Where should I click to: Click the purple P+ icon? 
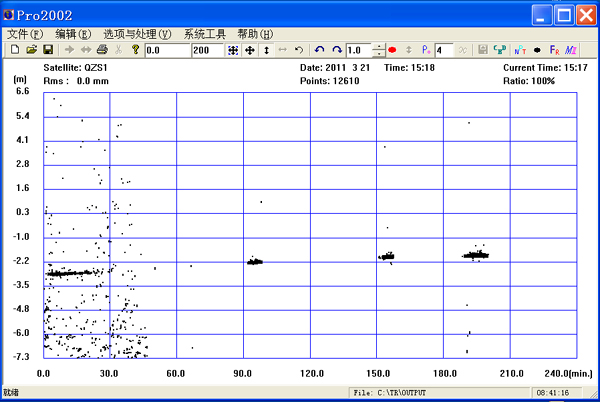click(x=426, y=50)
